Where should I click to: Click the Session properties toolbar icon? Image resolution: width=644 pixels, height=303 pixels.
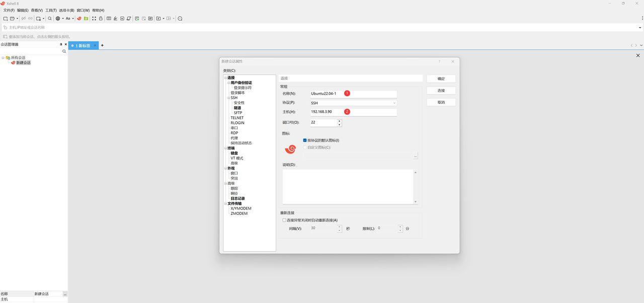pyautogui.click(x=38, y=19)
